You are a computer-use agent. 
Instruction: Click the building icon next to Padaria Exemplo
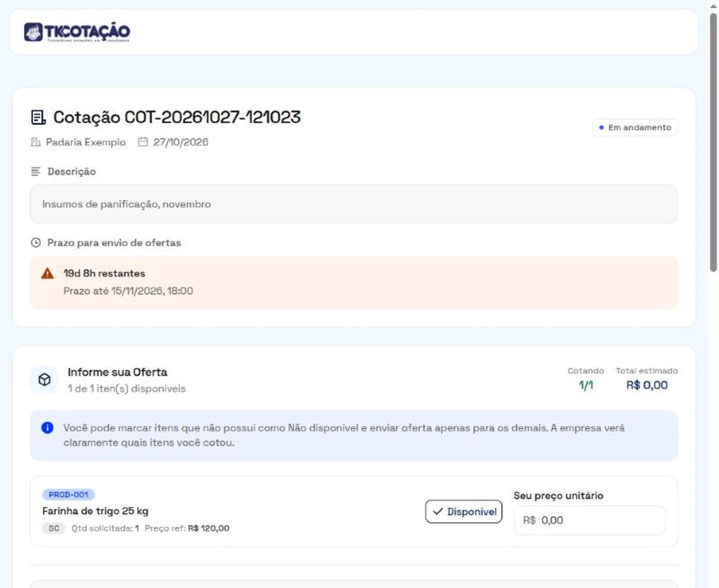point(35,143)
